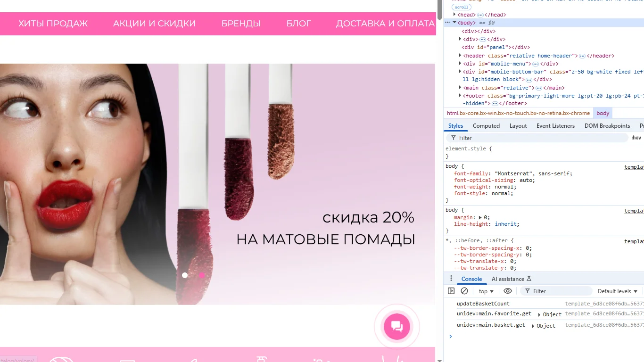Click the ellipsis badge inside the head element
Screen dimensions: 644x362
coord(480,15)
